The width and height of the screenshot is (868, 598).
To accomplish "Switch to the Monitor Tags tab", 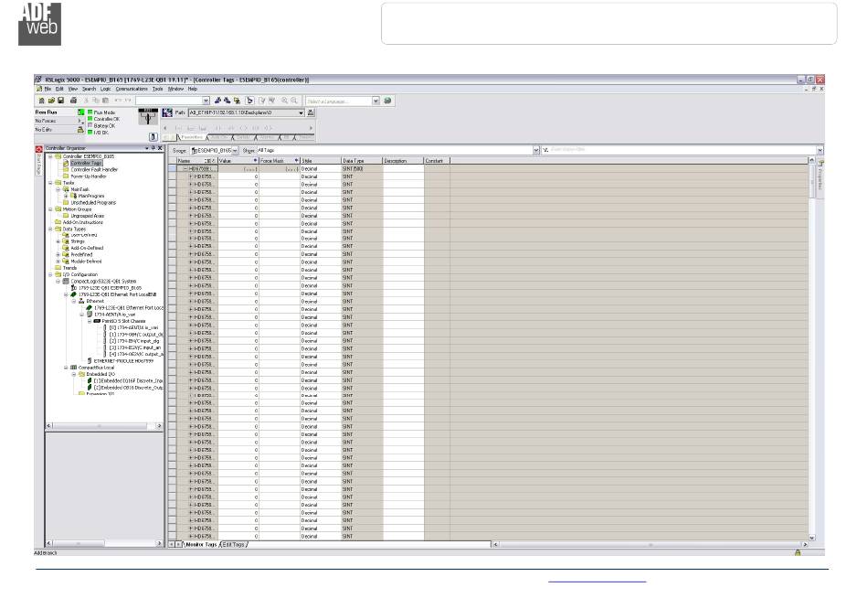I will click(x=200, y=545).
